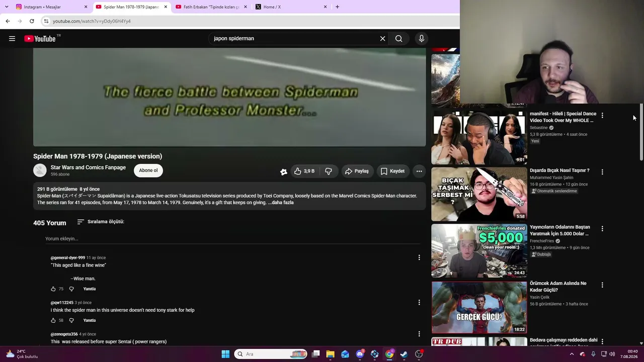Viewport: 644px width, 362px height.
Task: Dislike the Spider Man video
Action: tap(329, 171)
